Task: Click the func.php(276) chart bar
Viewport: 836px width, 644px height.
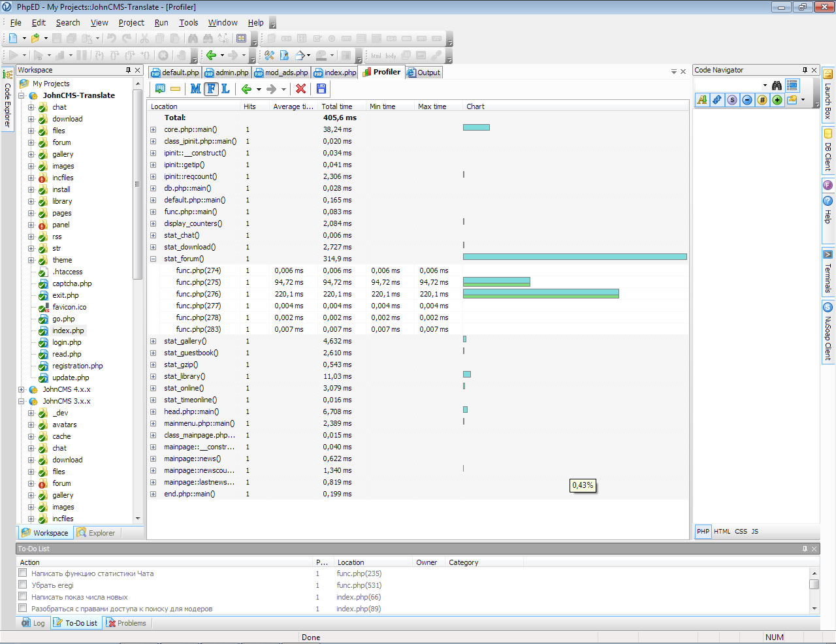Action: click(x=540, y=294)
